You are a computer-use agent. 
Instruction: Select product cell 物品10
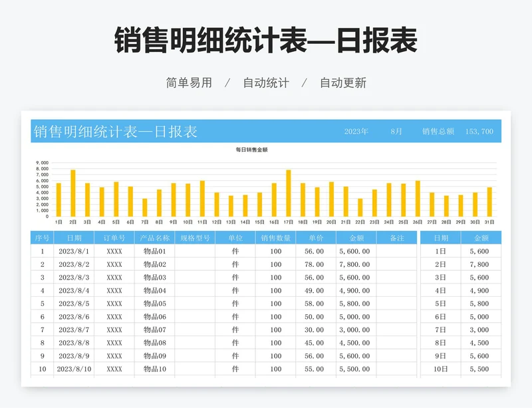155,369
